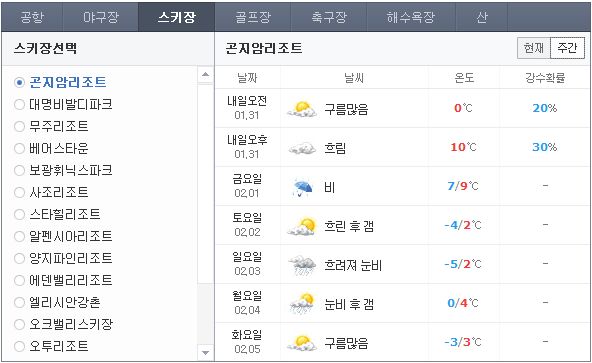This screenshot has height=363, width=592.
Task: Click the -5/2℃ temperature value
Action: point(463,264)
